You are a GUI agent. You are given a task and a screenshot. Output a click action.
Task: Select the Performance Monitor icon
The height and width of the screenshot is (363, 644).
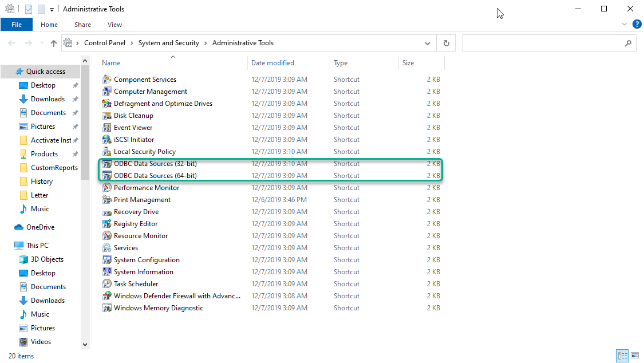[107, 187]
